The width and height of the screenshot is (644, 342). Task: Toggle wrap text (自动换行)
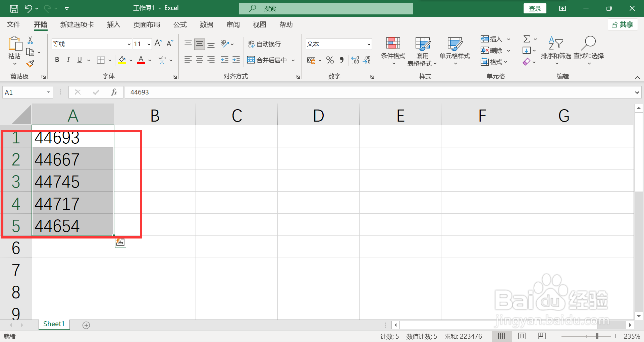pyautogui.click(x=264, y=44)
